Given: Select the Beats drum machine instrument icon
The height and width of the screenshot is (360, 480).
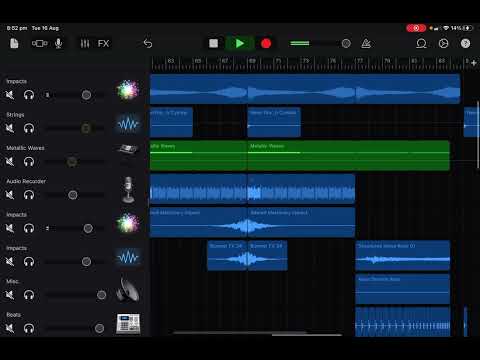Looking at the screenshot, I should (x=128, y=323).
